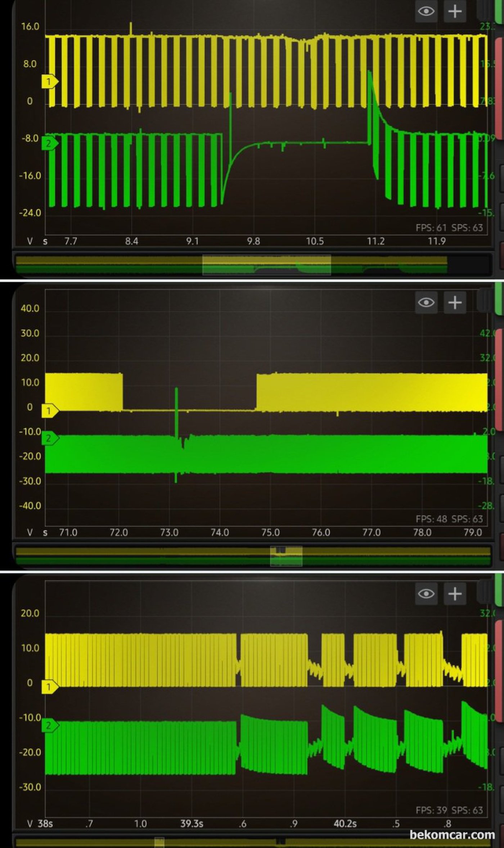Click the 75.0 time label on middle axis
Image resolution: width=504 pixels, height=848 pixels.
coord(270,532)
